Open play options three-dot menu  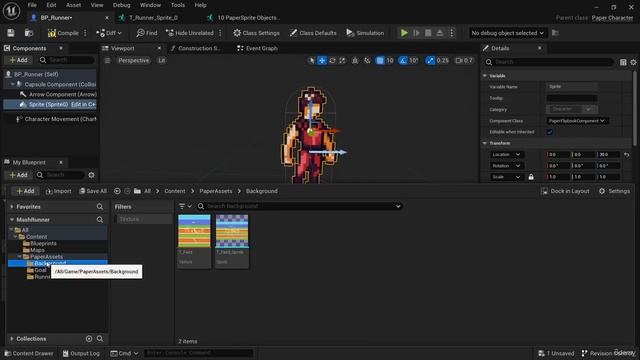tap(451, 33)
